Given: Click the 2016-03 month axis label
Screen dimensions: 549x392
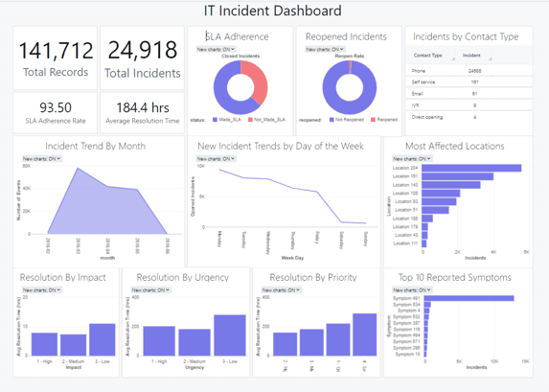Looking at the screenshot, I should [x=78, y=245].
